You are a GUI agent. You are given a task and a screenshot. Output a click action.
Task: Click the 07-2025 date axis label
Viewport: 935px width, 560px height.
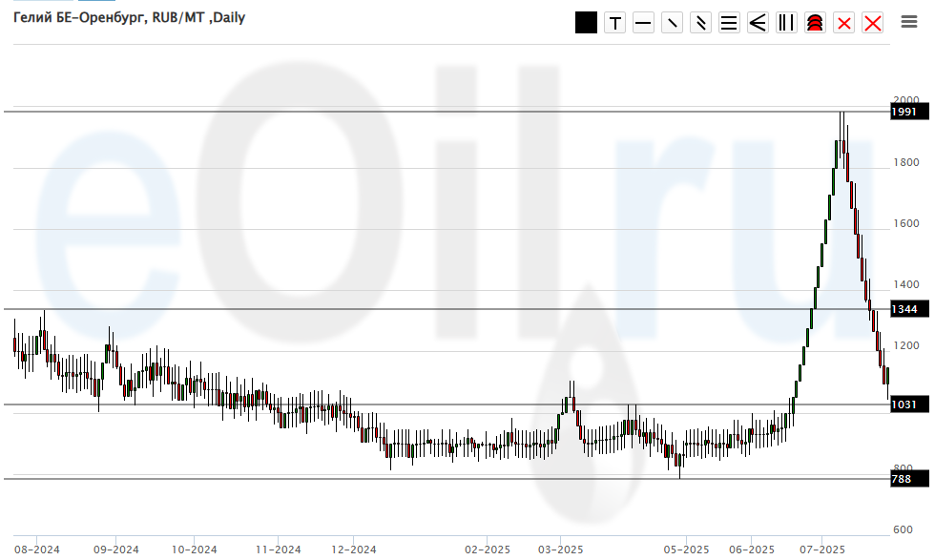tap(822, 550)
